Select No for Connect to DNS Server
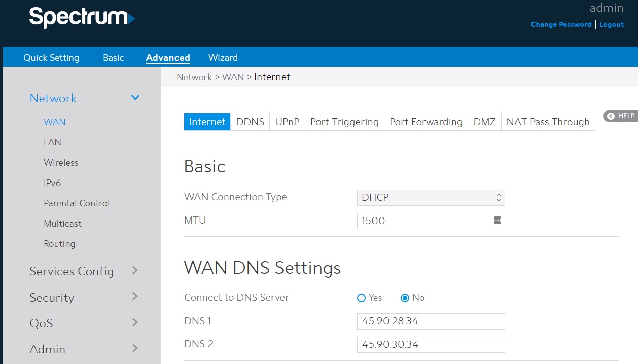 [405, 298]
